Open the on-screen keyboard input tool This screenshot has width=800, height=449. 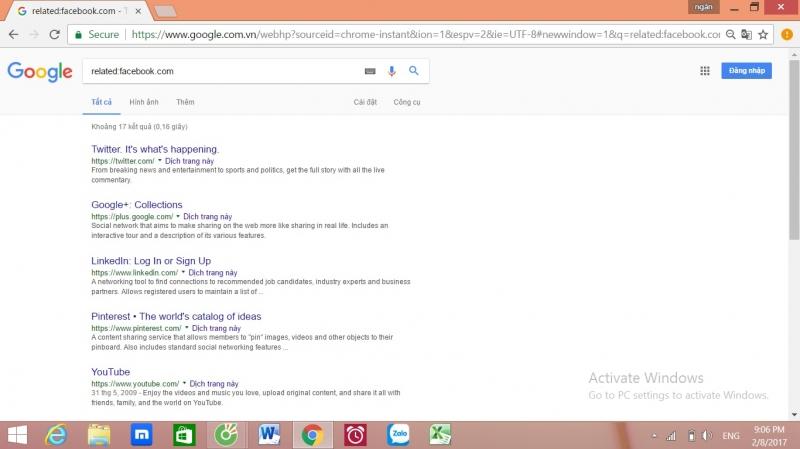click(x=370, y=71)
